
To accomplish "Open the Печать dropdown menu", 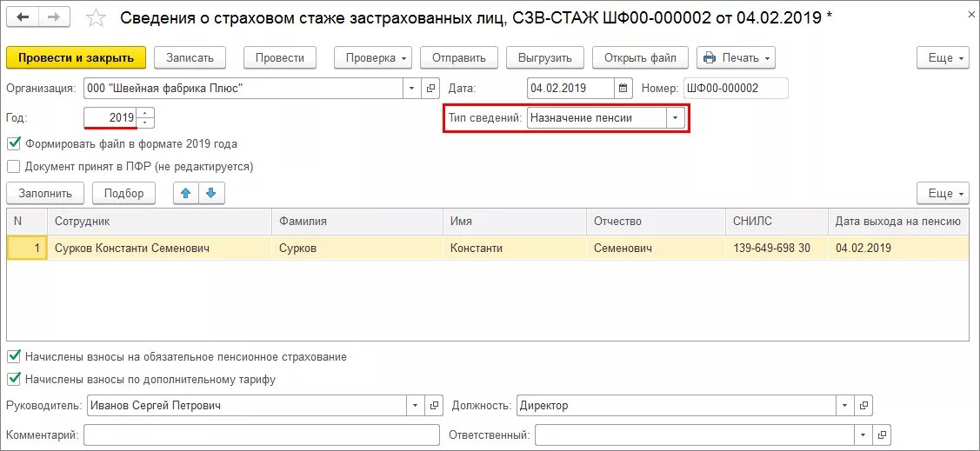I will click(736, 58).
